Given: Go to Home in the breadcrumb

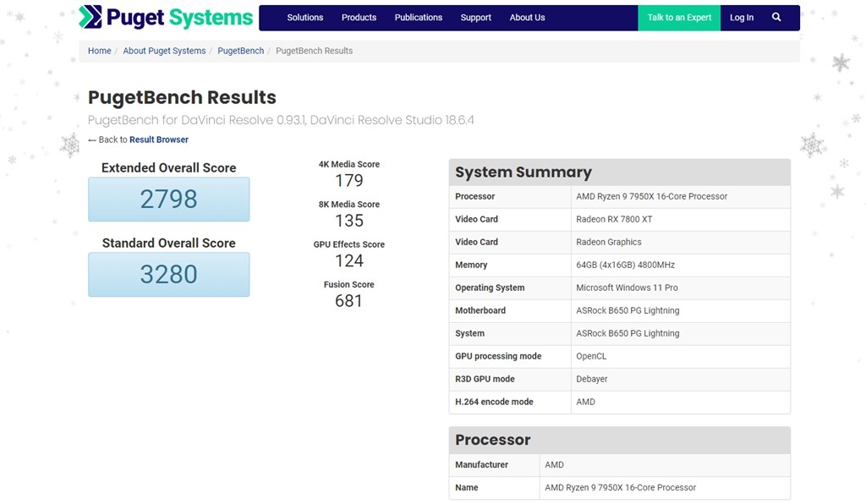Looking at the screenshot, I should point(99,51).
